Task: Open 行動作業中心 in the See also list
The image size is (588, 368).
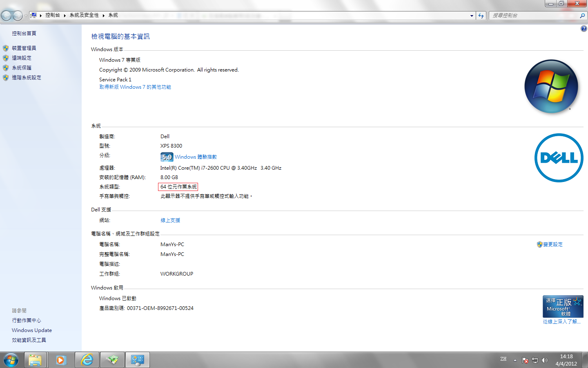Action: point(27,321)
